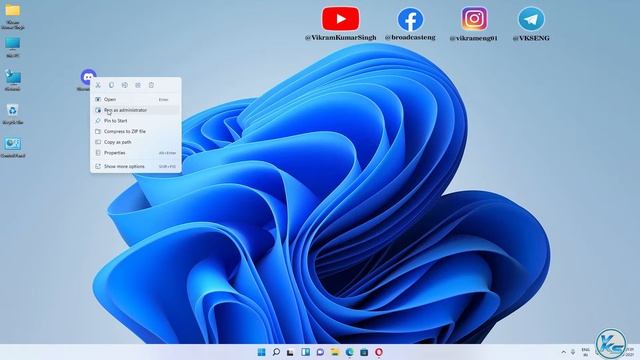This screenshot has width=640, height=360.
Task: Select the This PC desktop icon
Action: [13, 44]
